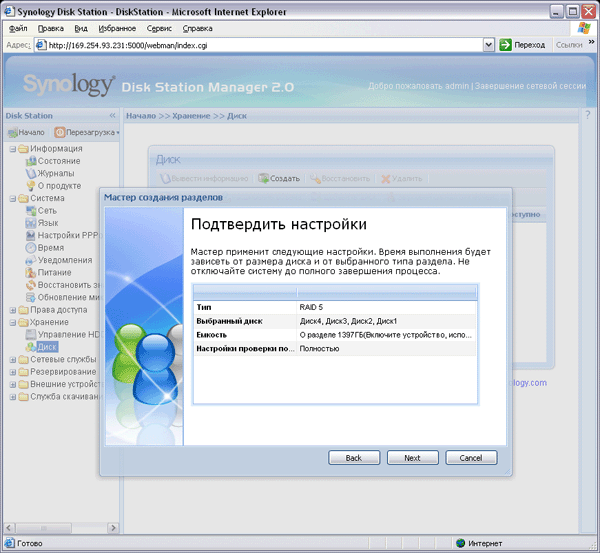Click the sidebar horizontal scrollbar right arrow
The width and height of the screenshot is (600, 553).
pos(113,528)
